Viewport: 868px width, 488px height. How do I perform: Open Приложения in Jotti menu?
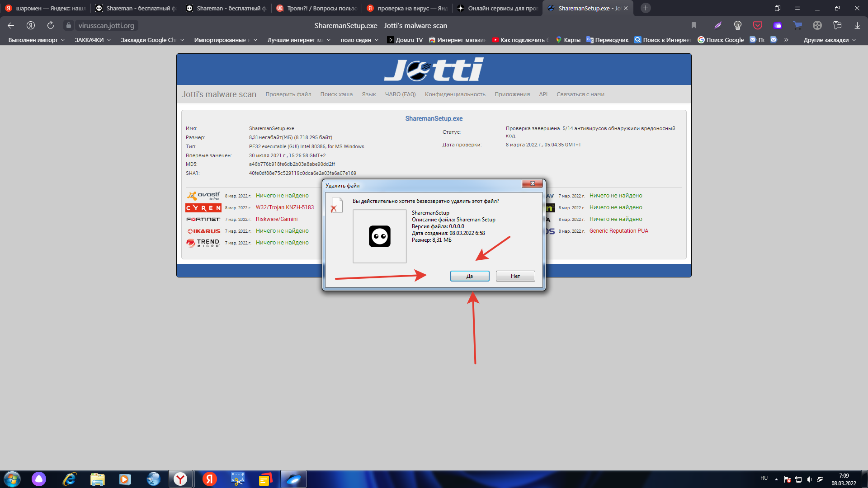(x=512, y=94)
